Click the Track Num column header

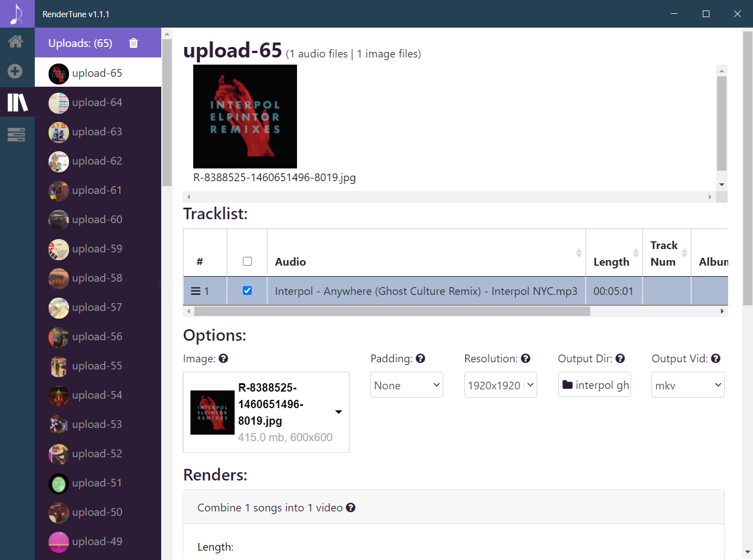click(x=666, y=253)
